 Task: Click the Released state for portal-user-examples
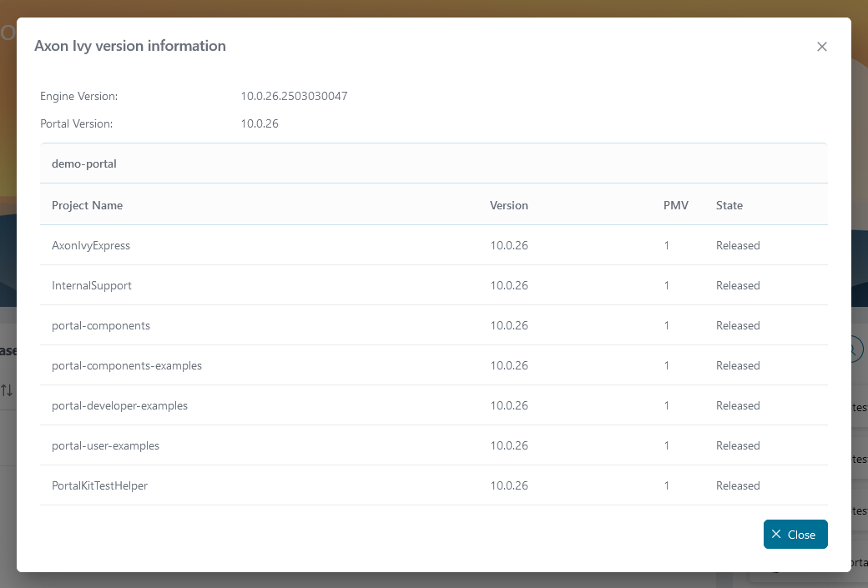738,446
